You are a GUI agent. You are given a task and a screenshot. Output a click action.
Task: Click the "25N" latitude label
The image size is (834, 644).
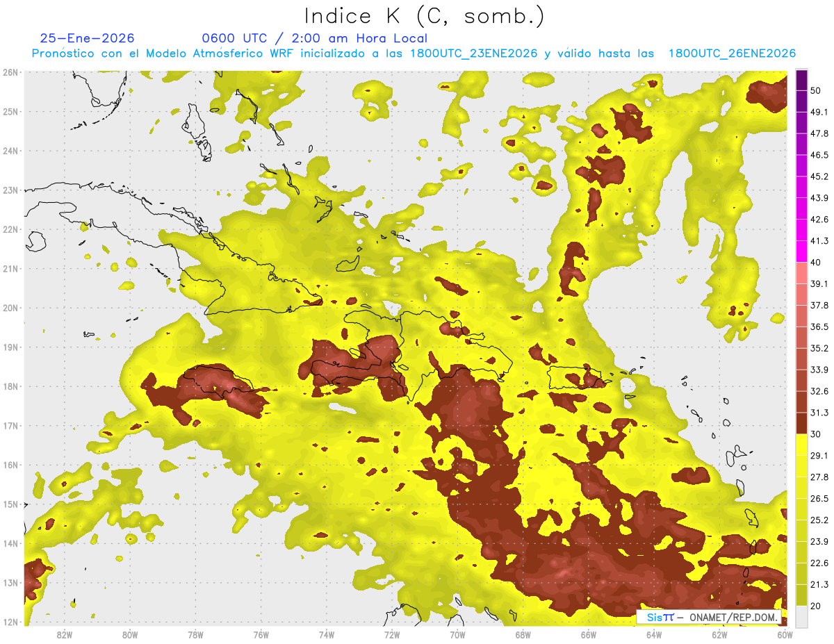pos(10,111)
